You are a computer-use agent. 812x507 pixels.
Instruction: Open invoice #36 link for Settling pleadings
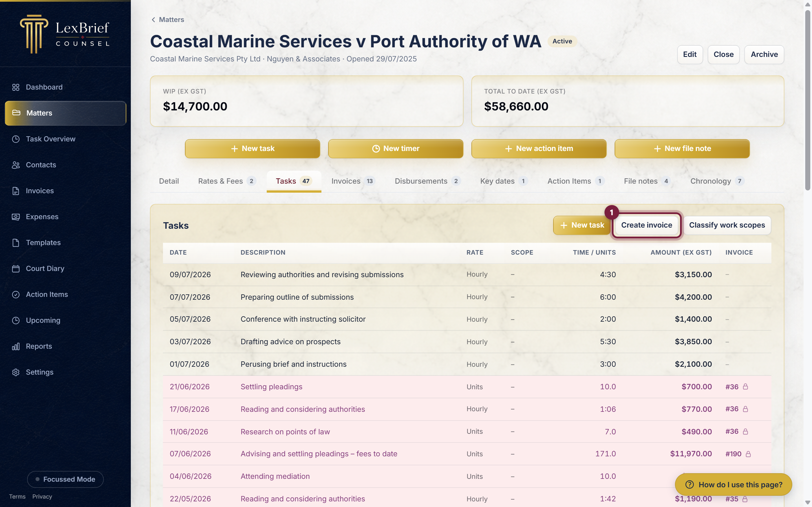[732, 387]
